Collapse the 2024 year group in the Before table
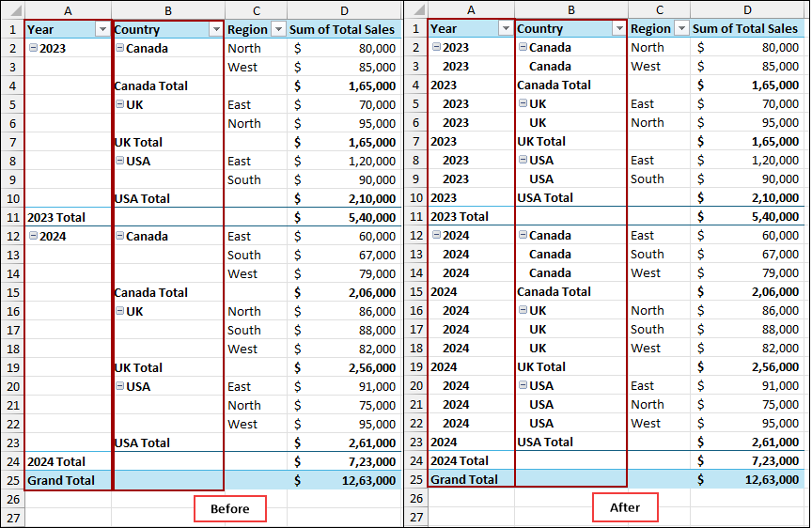 pyautogui.click(x=33, y=236)
